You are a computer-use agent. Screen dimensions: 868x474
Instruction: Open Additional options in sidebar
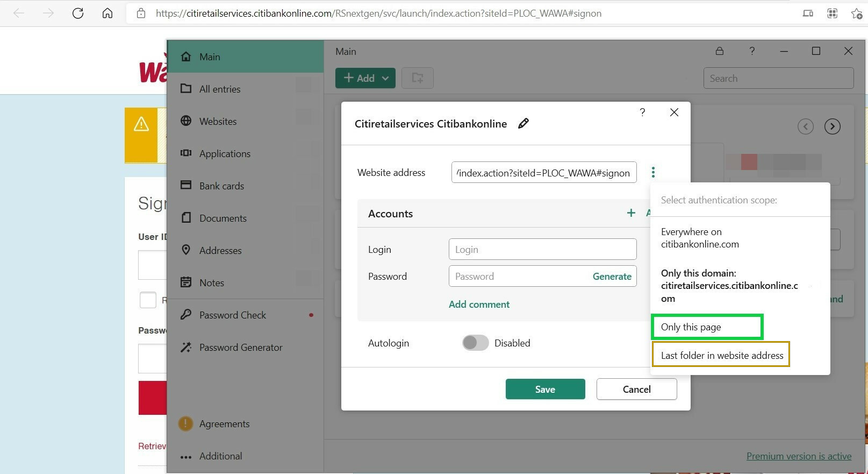pyautogui.click(x=246, y=456)
